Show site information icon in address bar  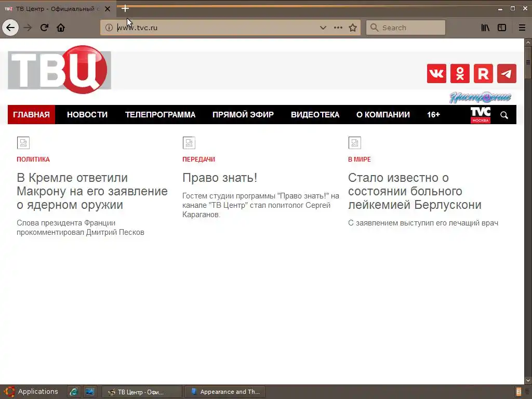point(109,28)
